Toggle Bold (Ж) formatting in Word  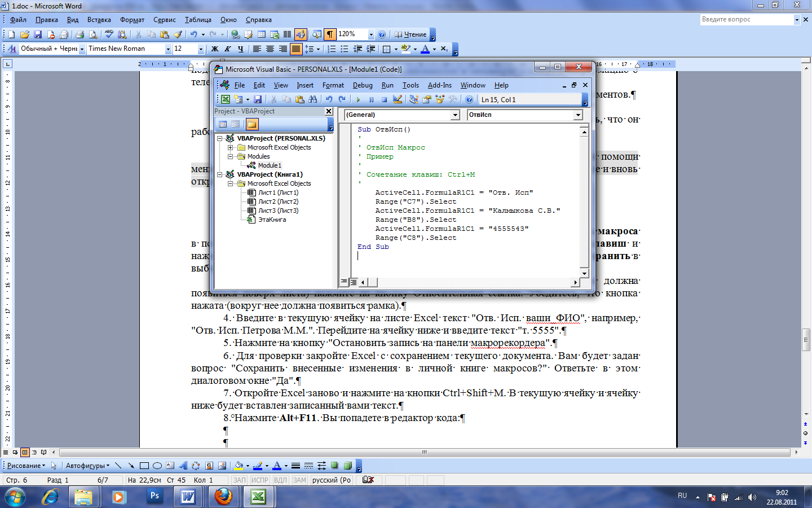click(x=215, y=49)
